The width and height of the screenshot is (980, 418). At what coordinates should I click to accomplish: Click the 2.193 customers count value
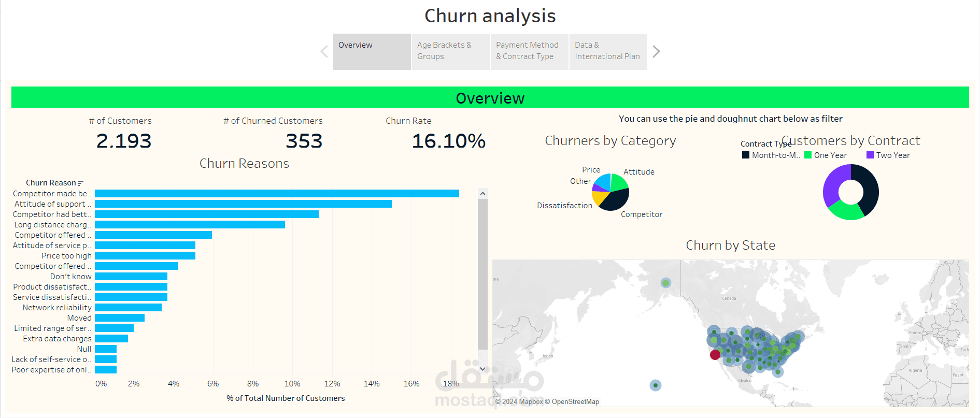point(124,141)
